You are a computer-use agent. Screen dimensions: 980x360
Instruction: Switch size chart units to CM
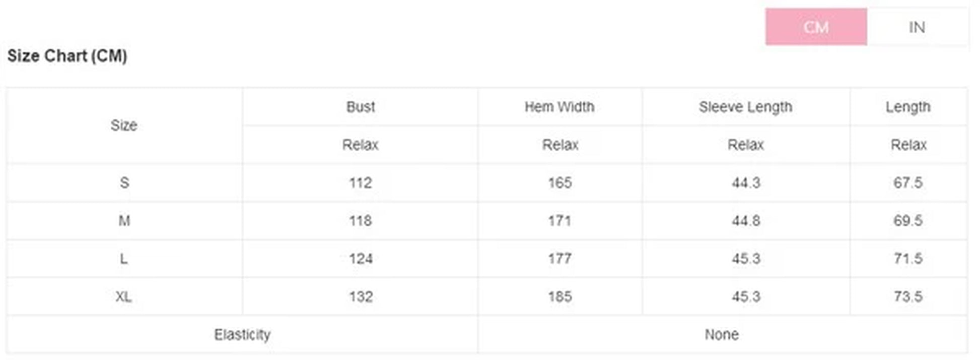(816, 27)
